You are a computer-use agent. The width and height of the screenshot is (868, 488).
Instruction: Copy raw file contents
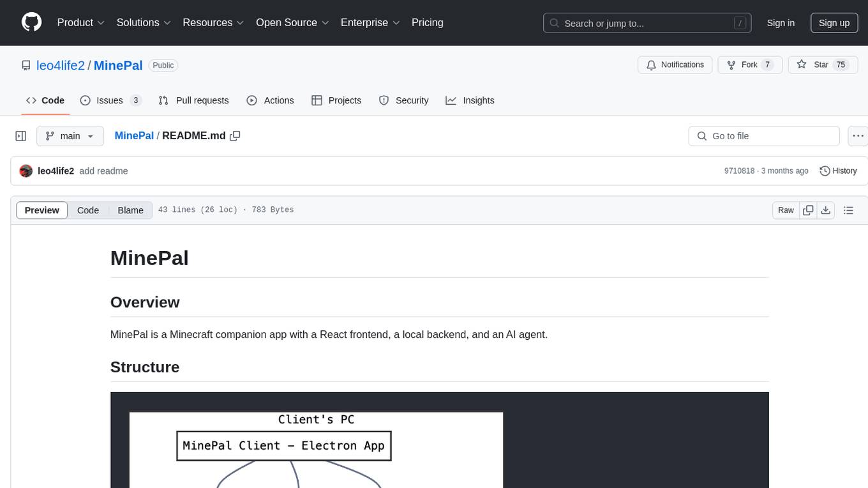(x=808, y=210)
